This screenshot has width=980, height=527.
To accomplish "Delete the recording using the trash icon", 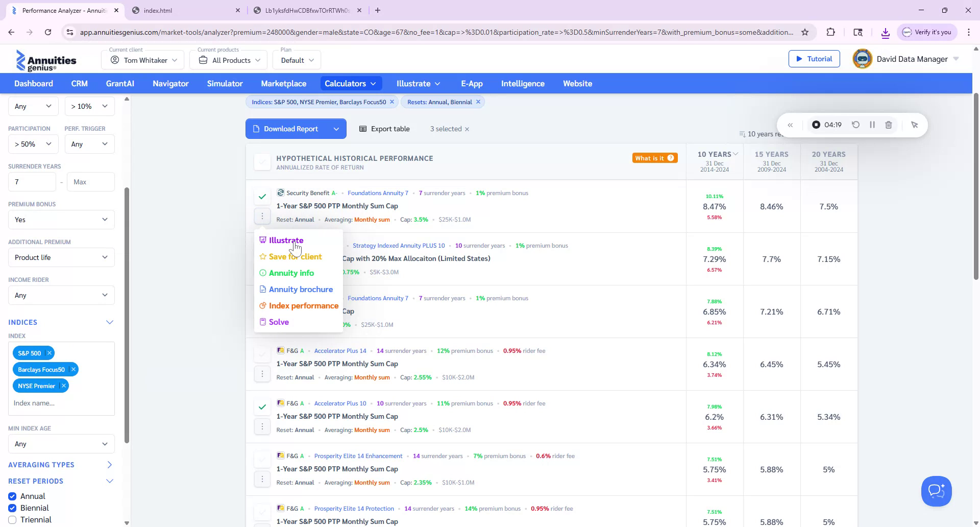I will coord(889,125).
